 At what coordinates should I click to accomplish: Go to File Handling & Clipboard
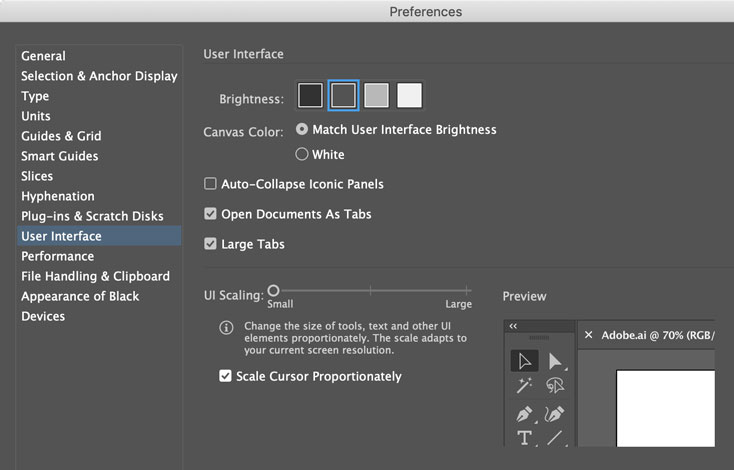point(95,276)
